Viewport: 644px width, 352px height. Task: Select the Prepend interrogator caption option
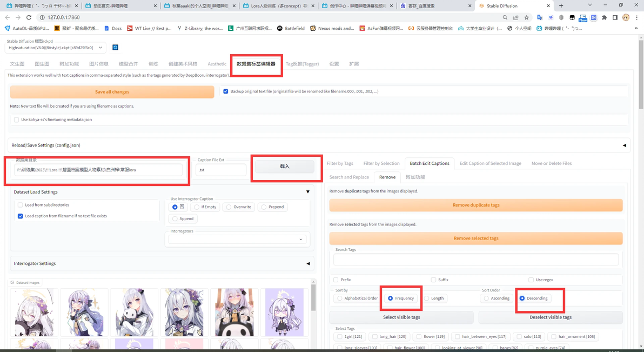272,207
